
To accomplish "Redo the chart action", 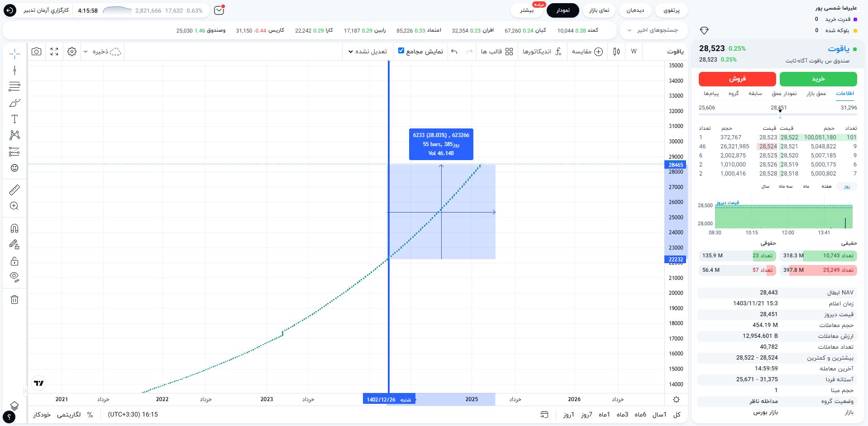I will (x=470, y=52).
